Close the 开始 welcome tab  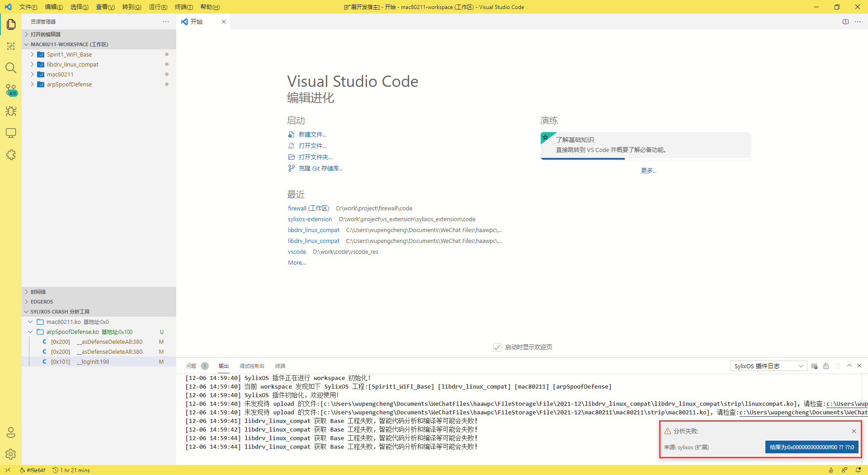click(x=223, y=22)
